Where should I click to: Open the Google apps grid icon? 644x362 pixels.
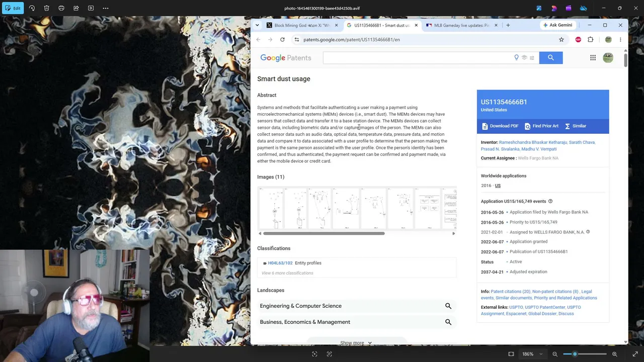click(593, 58)
